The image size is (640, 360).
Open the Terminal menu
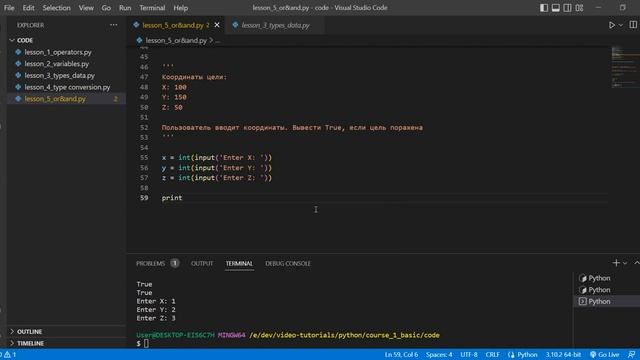tap(152, 8)
